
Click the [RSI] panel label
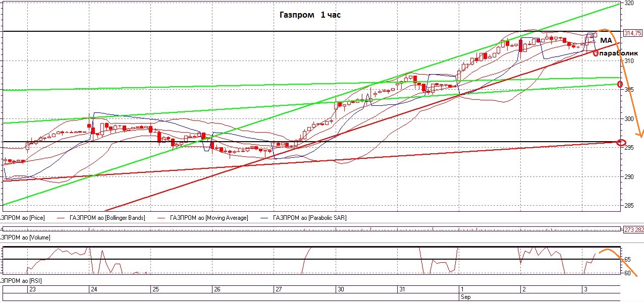point(21,280)
